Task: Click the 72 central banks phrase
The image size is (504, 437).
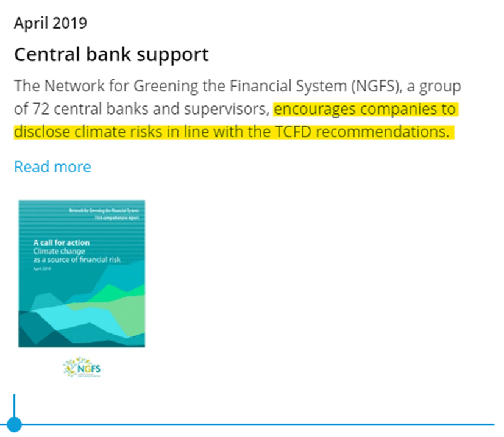Action: pyautogui.click(x=91, y=108)
